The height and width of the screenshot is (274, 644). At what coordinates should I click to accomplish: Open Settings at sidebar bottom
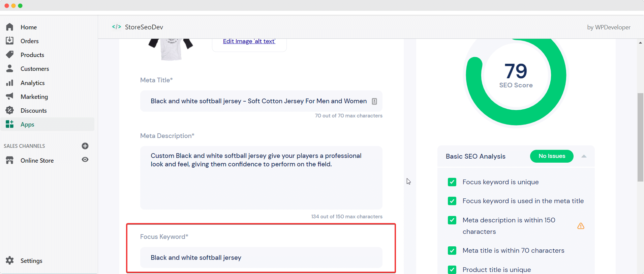[x=31, y=261]
